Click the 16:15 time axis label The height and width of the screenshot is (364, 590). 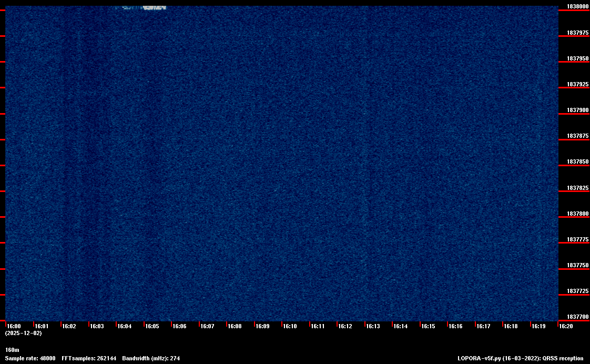[428, 326]
